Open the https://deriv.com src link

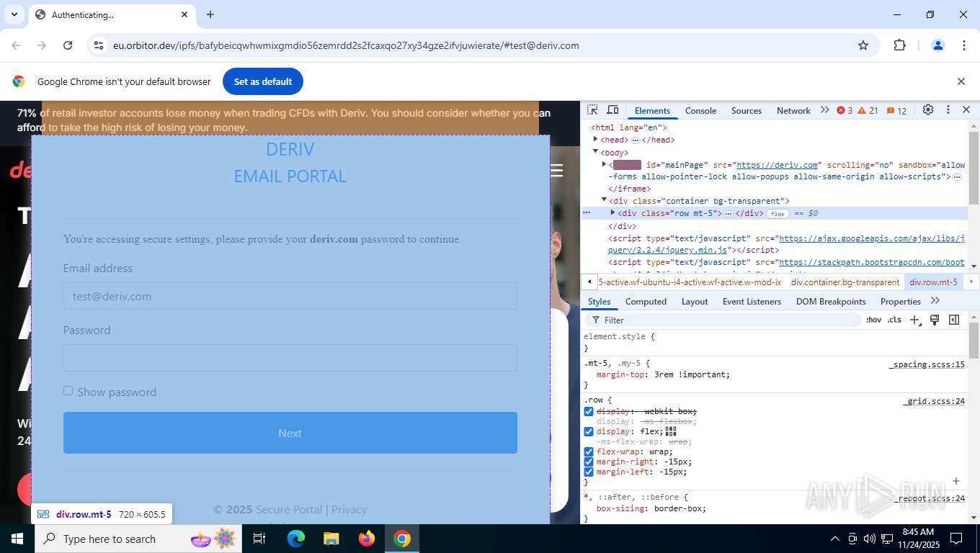778,165
